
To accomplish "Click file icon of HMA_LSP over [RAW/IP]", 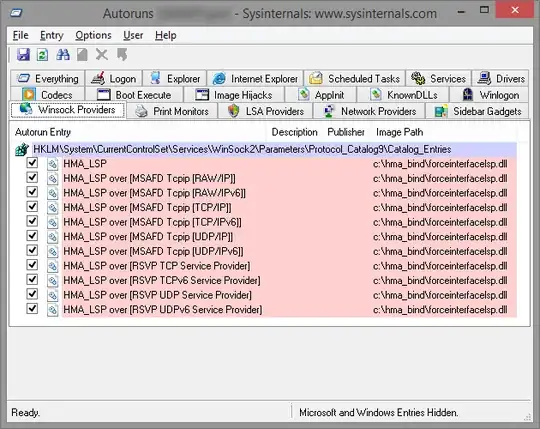I will click(x=53, y=179).
